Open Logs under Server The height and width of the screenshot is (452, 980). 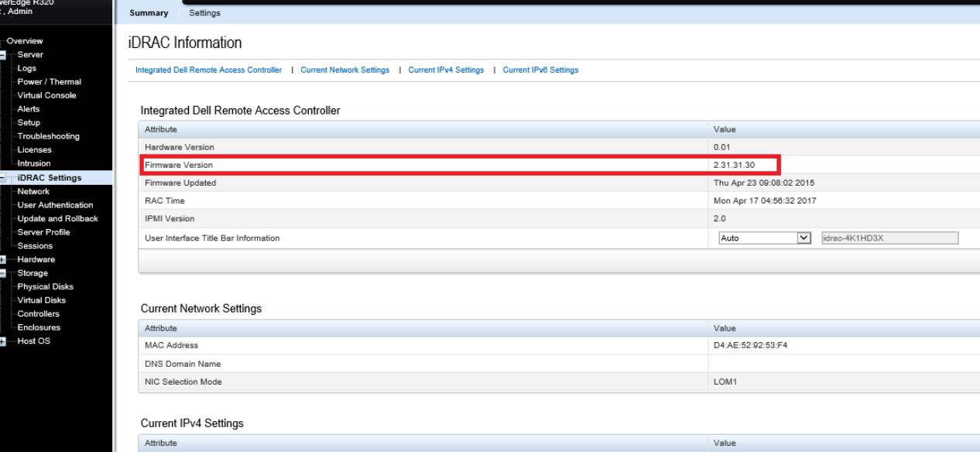click(26, 68)
